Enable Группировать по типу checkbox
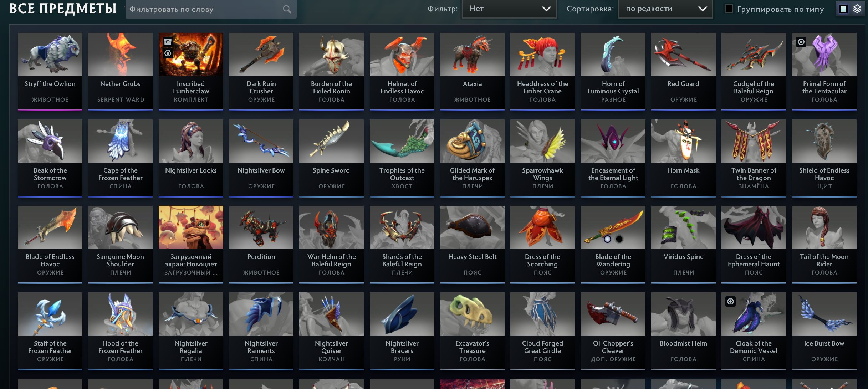The height and width of the screenshot is (389, 868). 729,9
